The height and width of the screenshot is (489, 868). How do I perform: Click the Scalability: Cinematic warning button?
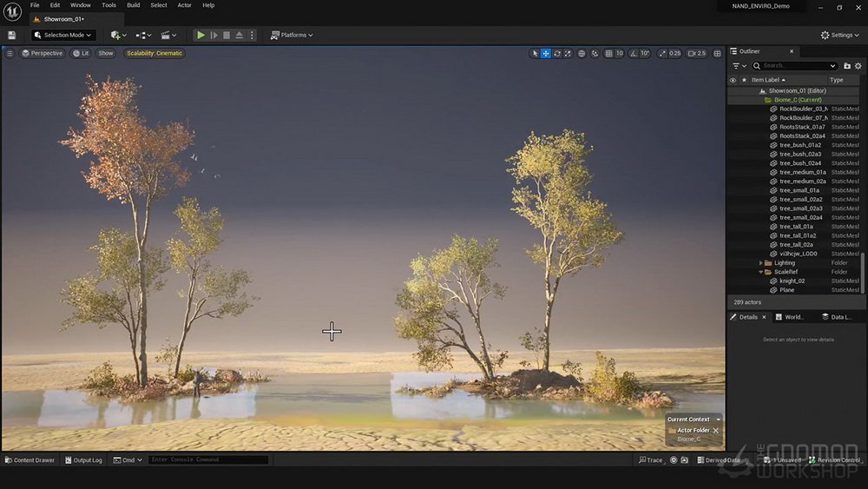[x=155, y=53]
